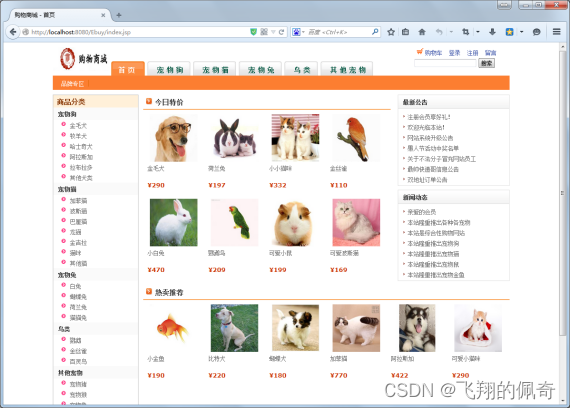Click the 搜索 search button
This screenshot has width=571, height=409.
pyautogui.click(x=487, y=63)
